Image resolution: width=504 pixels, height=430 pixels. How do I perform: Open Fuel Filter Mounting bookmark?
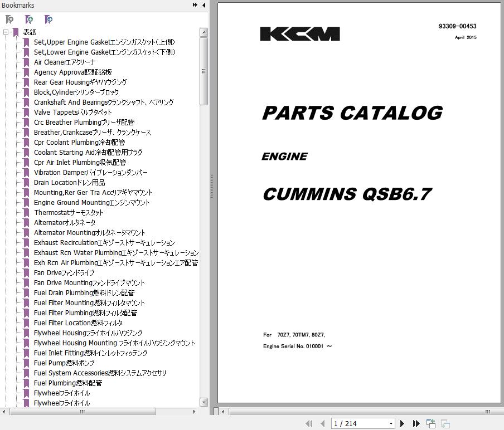(x=89, y=303)
